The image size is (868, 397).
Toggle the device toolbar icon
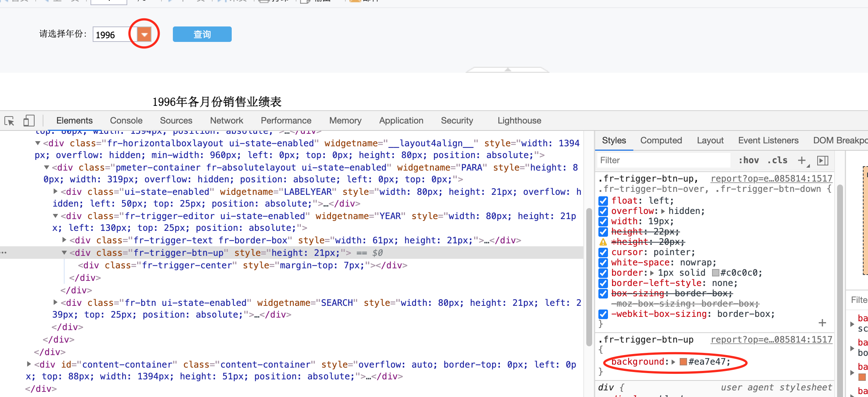(x=29, y=121)
